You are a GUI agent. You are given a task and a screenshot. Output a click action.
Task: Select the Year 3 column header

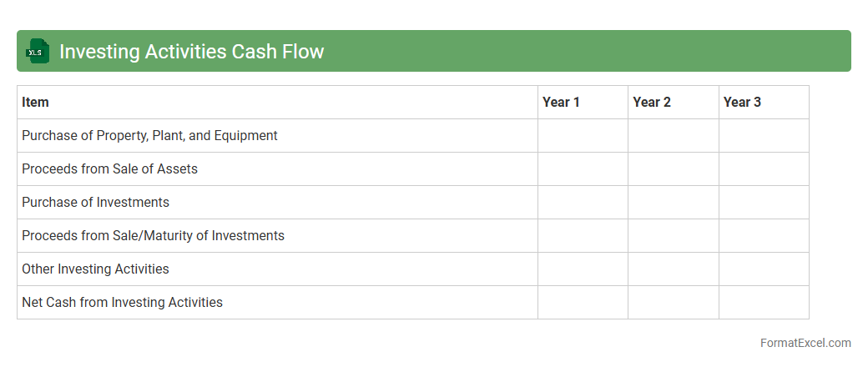click(x=742, y=102)
